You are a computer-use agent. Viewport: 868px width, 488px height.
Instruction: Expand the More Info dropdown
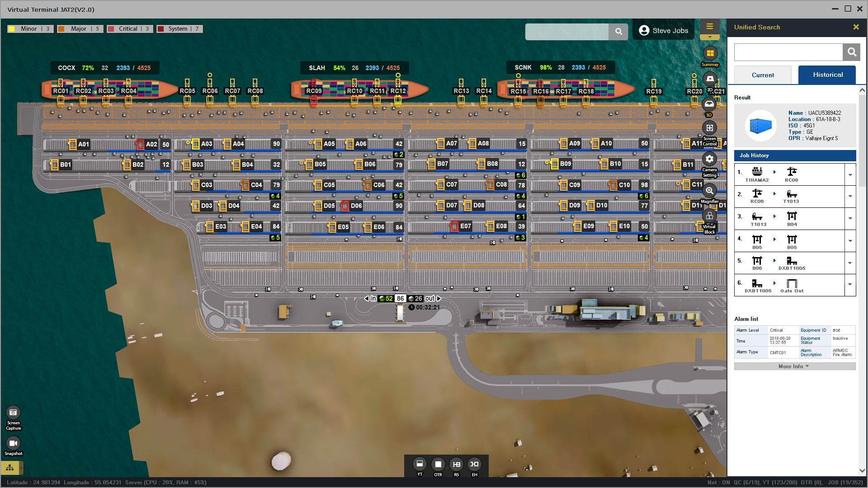click(x=794, y=366)
